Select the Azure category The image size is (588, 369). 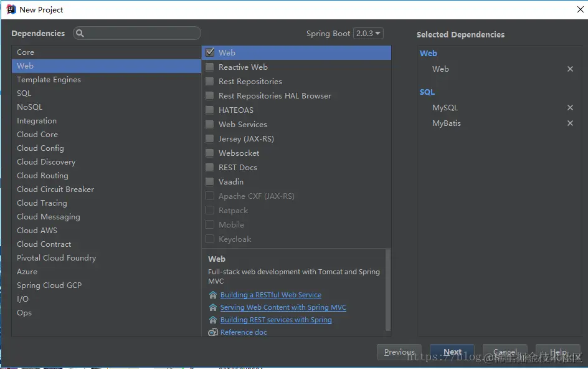pyautogui.click(x=107, y=271)
